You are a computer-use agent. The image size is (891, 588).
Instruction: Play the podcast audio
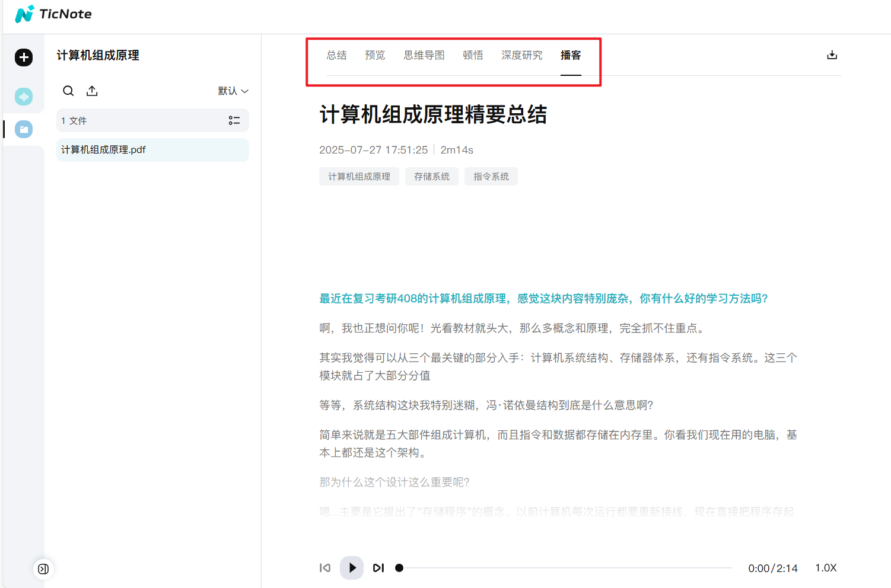[352, 568]
